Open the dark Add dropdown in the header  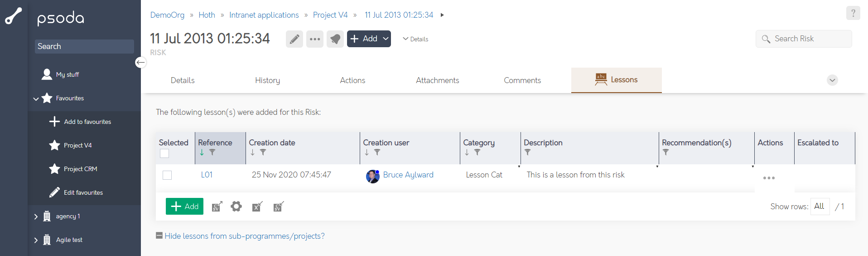click(369, 39)
